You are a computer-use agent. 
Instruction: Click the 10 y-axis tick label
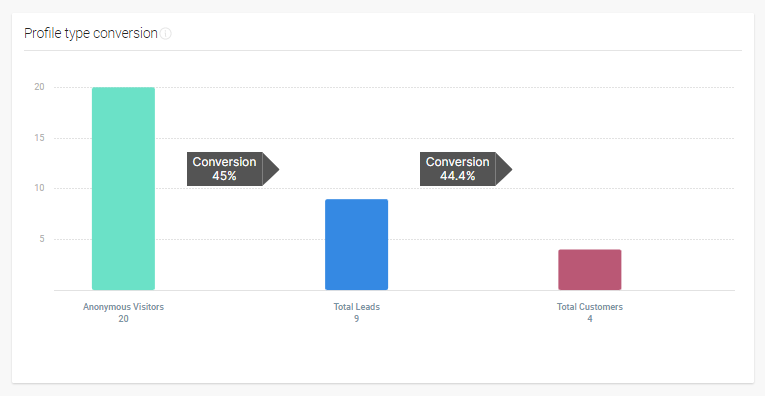(39, 188)
